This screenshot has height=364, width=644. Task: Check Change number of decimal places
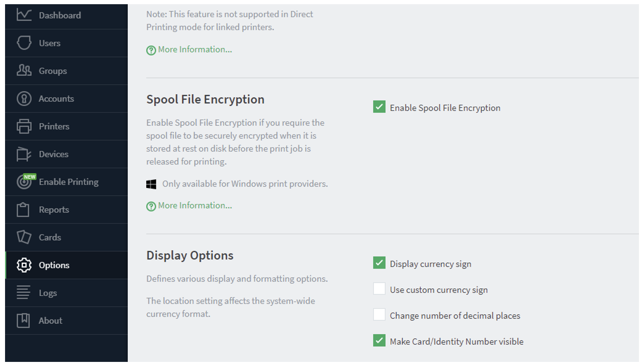[379, 314]
